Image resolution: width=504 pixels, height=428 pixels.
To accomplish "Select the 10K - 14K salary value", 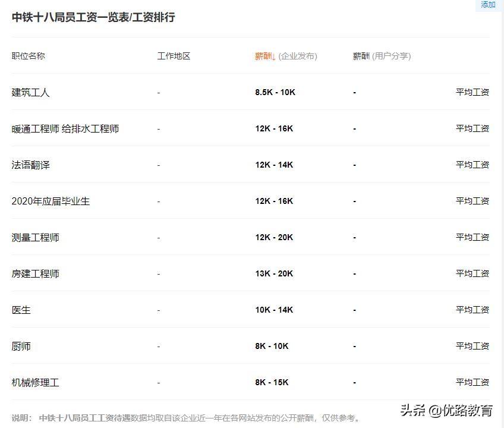I will click(x=274, y=310).
